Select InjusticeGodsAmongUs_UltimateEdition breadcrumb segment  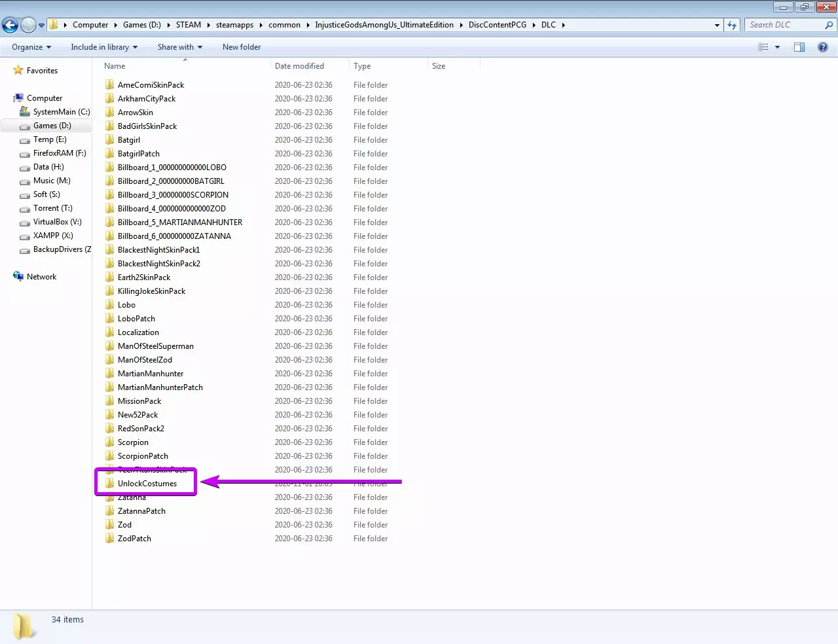[x=384, y=25]
